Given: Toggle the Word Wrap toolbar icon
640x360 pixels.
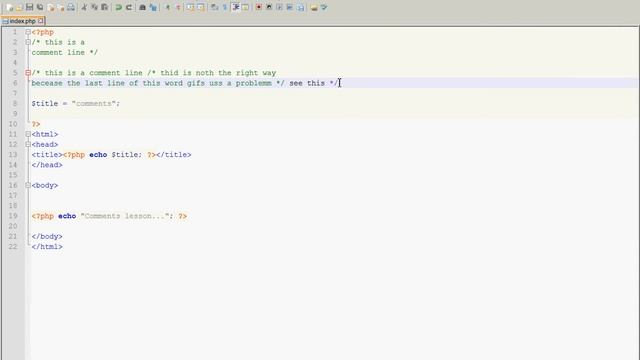Looking at the screenshot, I should tap(214, 7).
